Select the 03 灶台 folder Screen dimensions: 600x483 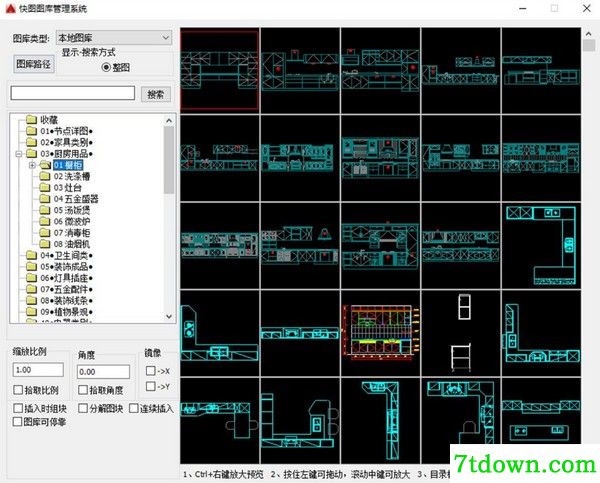pos(67,188)
